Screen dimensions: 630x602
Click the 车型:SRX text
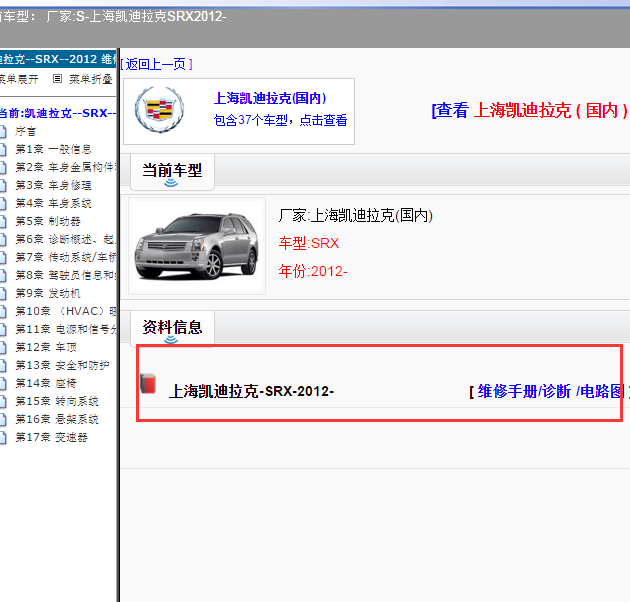309,244
